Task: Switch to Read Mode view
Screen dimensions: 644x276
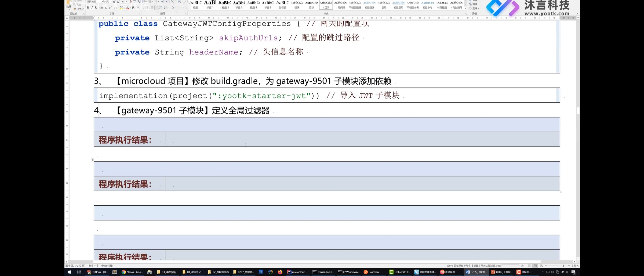Action: pos(529,266)
